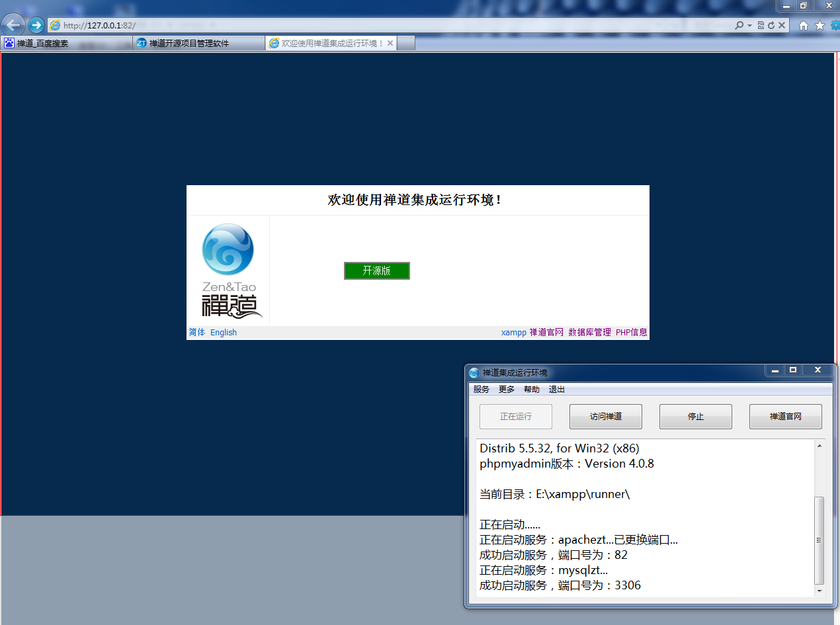
Task: Open favorites with the star icon
Action: tap(819, 26)
